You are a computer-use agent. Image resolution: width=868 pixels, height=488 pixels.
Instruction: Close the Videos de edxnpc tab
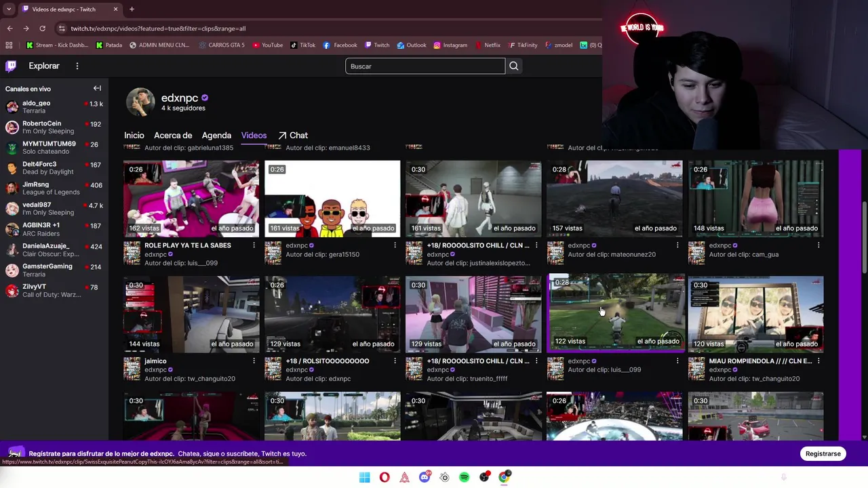(115, 9)
